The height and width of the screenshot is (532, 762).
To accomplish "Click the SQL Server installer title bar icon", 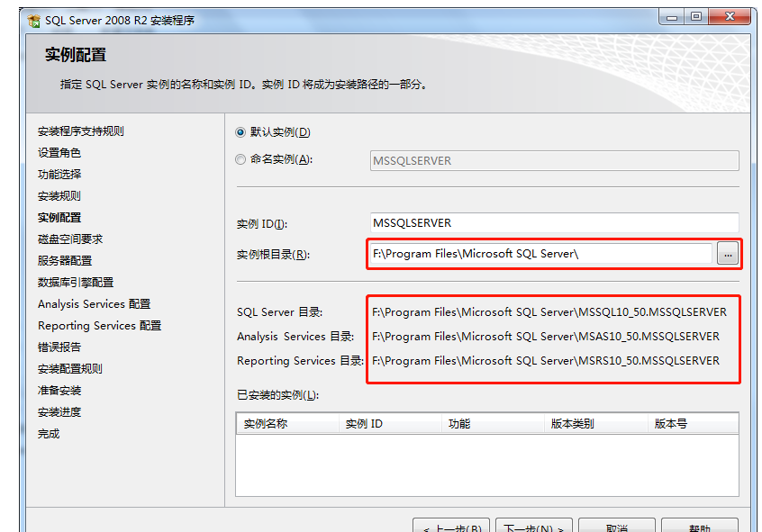I will click(34, 21).
